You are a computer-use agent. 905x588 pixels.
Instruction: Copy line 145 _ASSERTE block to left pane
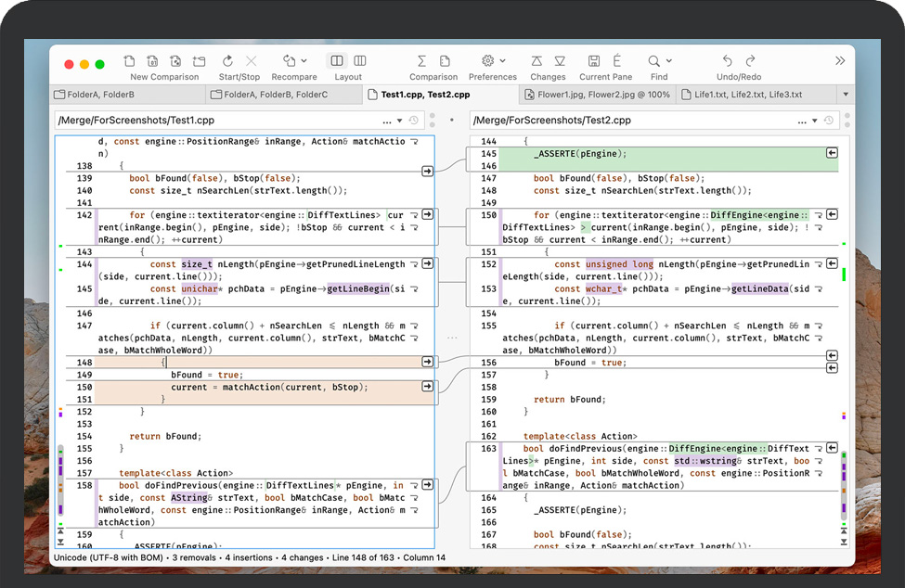833,153
